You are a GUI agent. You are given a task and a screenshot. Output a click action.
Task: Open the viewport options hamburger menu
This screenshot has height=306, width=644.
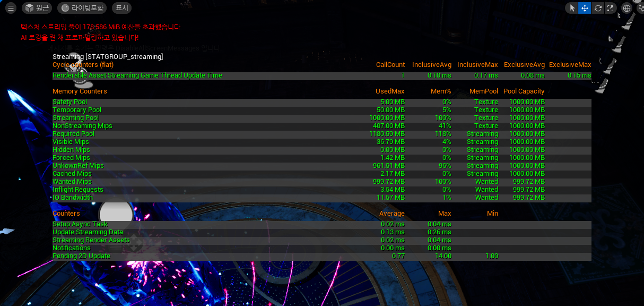coord(11,8)
